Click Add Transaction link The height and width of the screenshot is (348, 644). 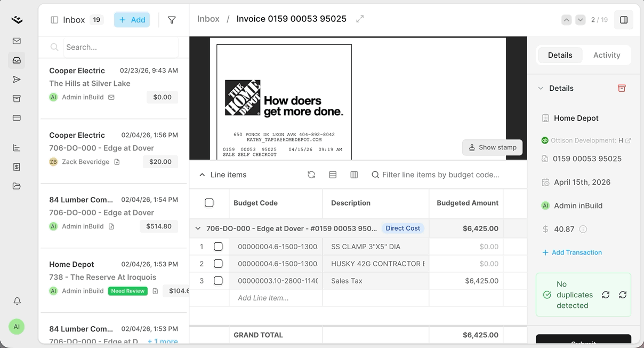[x=572, y=252]
